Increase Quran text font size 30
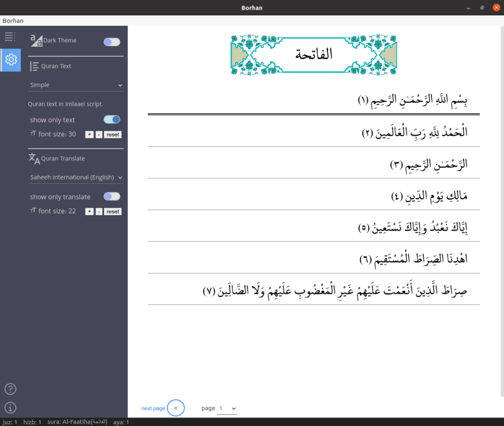The height and width of the screenshot is (426, 504). point(89,135)
